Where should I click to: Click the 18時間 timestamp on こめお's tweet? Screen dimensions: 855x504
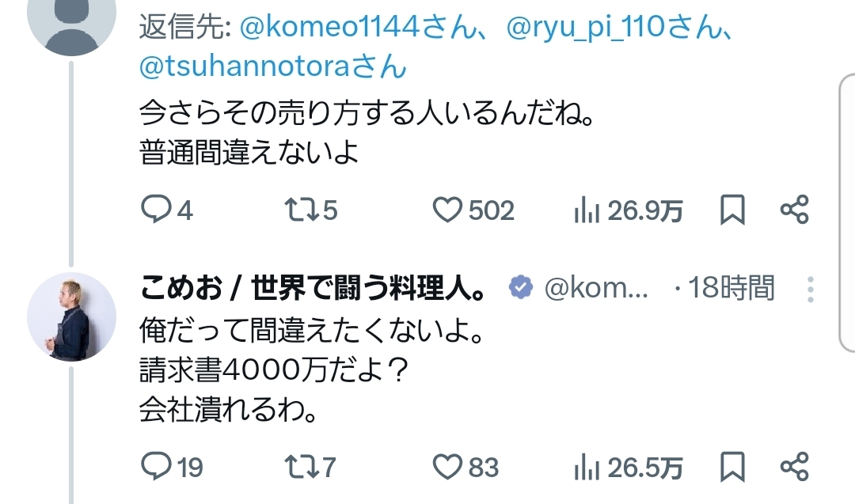[x=731, y=290]
